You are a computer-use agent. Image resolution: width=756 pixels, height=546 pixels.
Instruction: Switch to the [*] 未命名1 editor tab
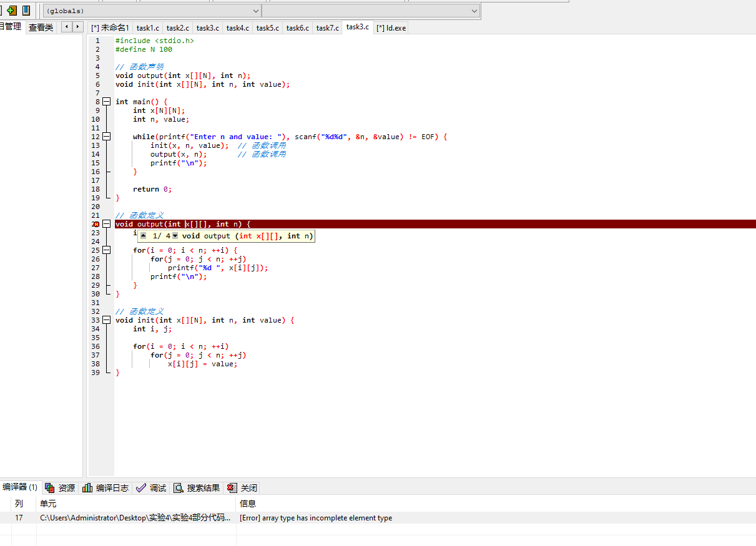pos(110,27)
